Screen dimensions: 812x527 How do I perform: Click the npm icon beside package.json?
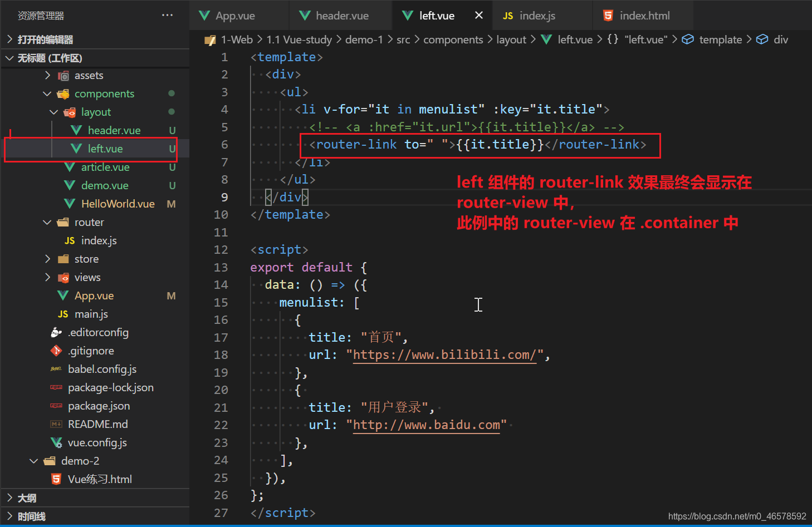56,406
